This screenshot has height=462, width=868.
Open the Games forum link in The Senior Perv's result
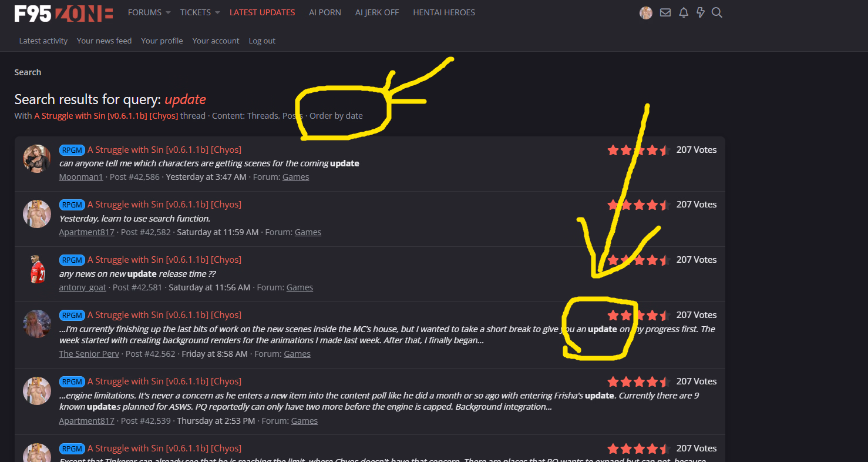pos(297,354)
